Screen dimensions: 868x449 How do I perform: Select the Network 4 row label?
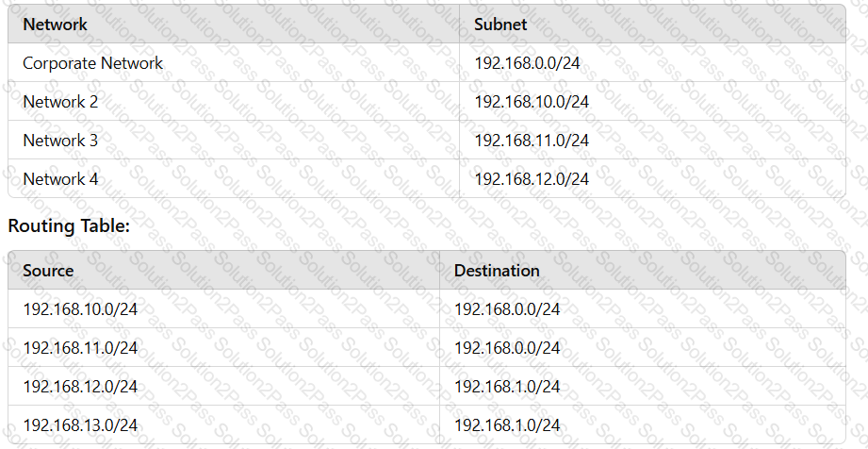coord(60,179)
